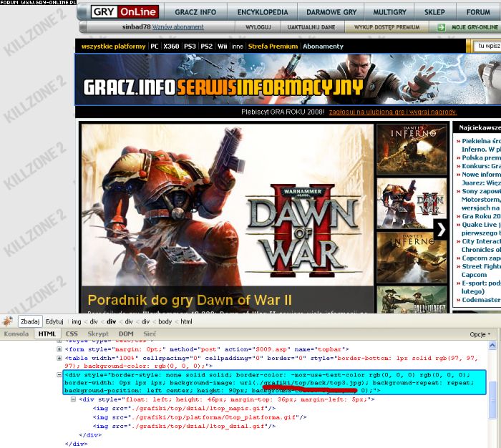Select wszystkie platformy filter

coord(113,47)
